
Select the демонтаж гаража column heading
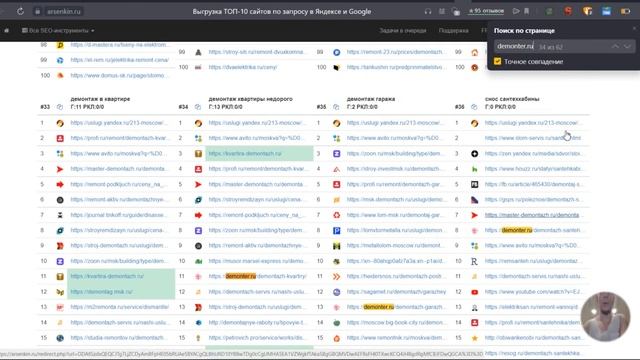click(x=371, y=99)
